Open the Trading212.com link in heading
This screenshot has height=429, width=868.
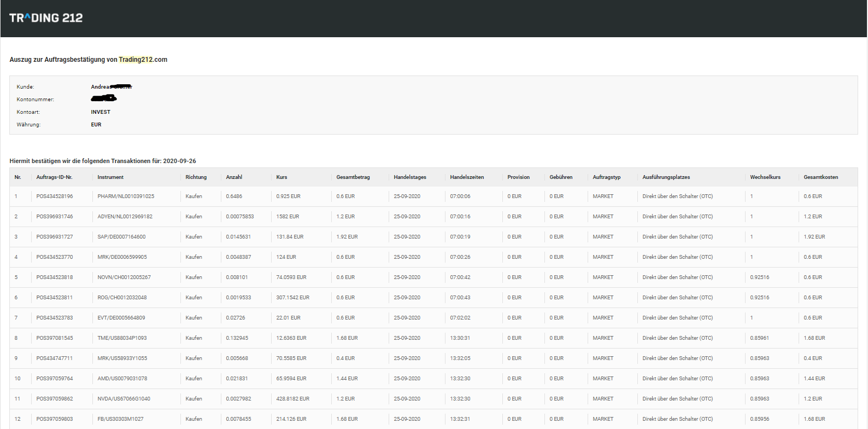click(143, 60)
